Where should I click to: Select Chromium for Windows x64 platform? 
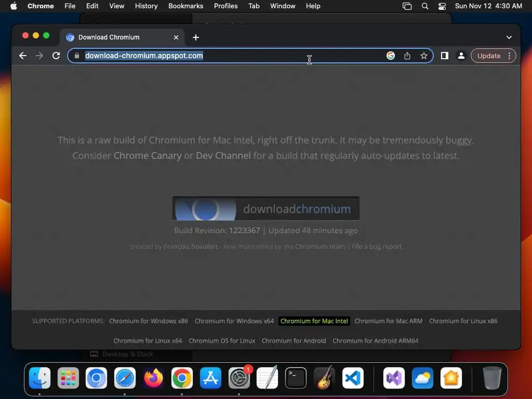coord(234,321)
